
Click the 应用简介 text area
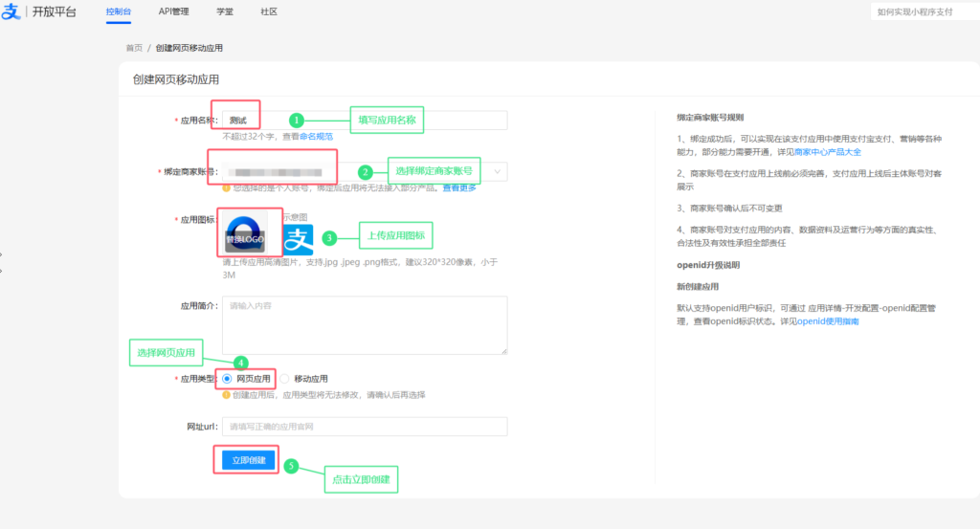[365, 325]
